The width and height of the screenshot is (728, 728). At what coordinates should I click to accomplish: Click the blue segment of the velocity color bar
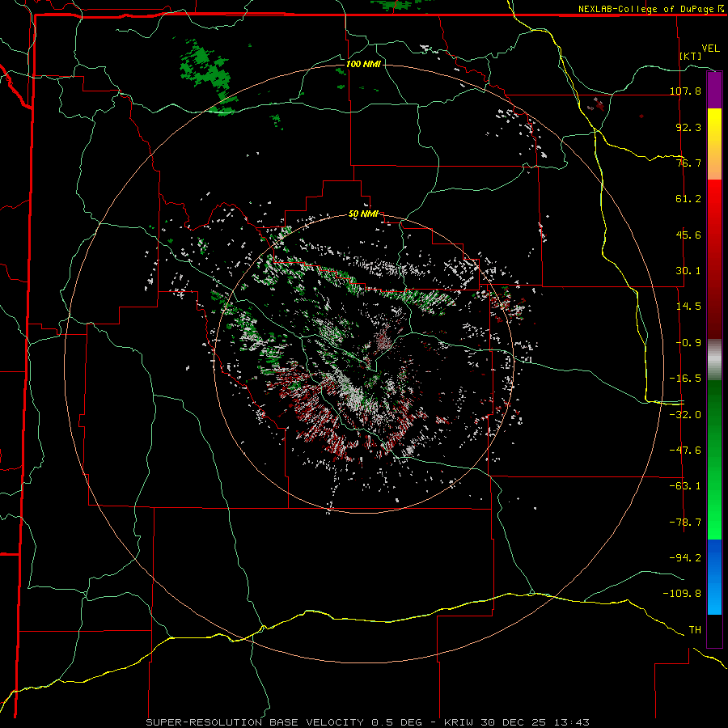pyautogui.click(x=714, y=577)
